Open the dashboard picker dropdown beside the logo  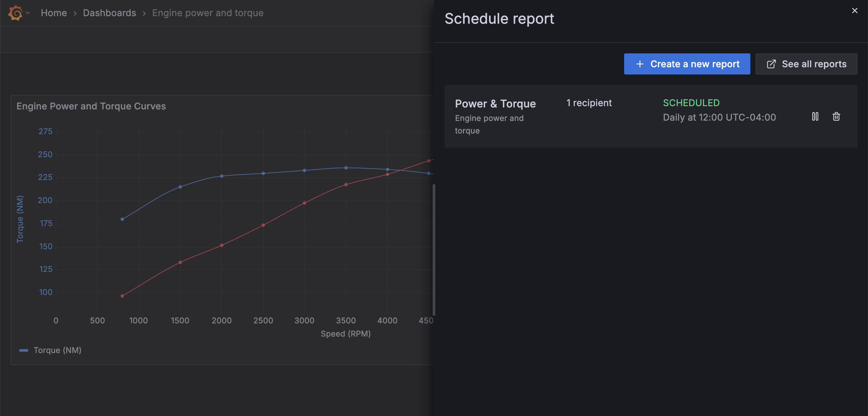[28, 14]
